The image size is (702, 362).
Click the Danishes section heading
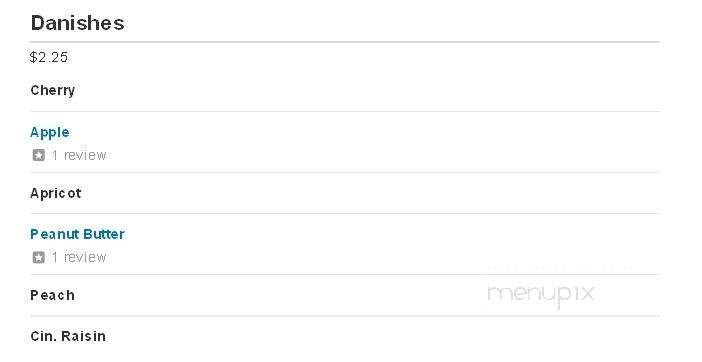click(77, 23)
